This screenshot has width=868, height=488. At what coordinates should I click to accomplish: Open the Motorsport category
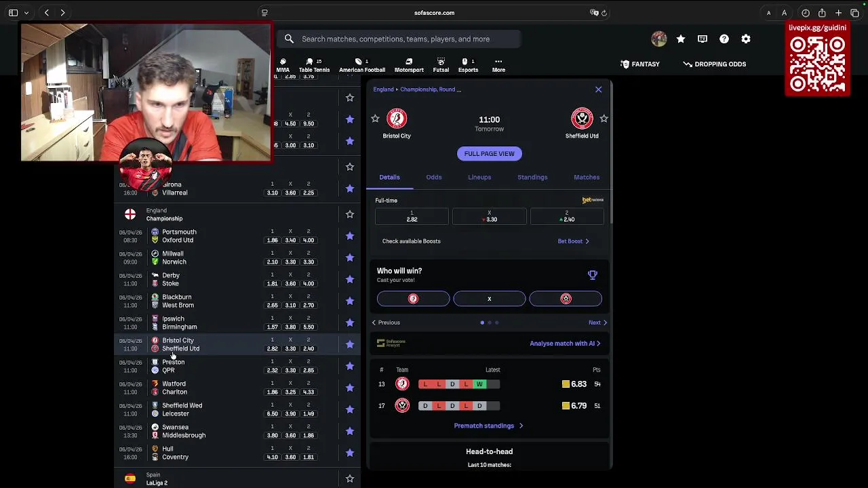(409, 65)
